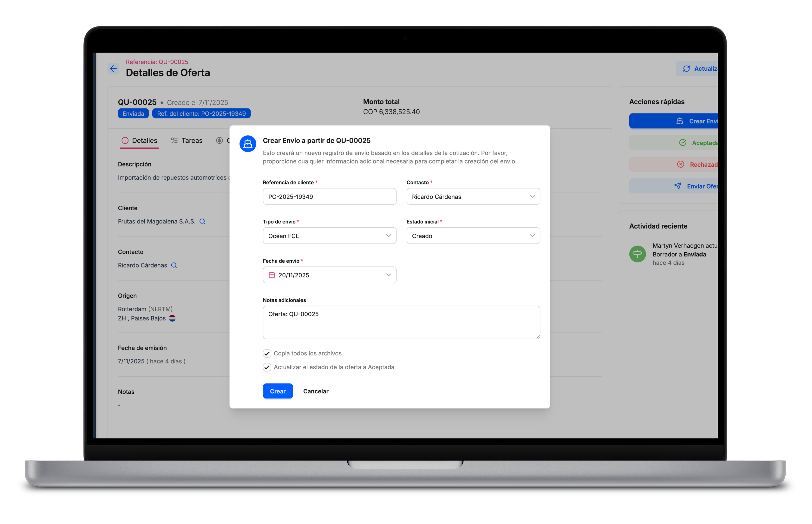Click the blue ship icon in the dialog header
Image resolution: width=812 pixels, height=524 pixels.
coord(247,144)
